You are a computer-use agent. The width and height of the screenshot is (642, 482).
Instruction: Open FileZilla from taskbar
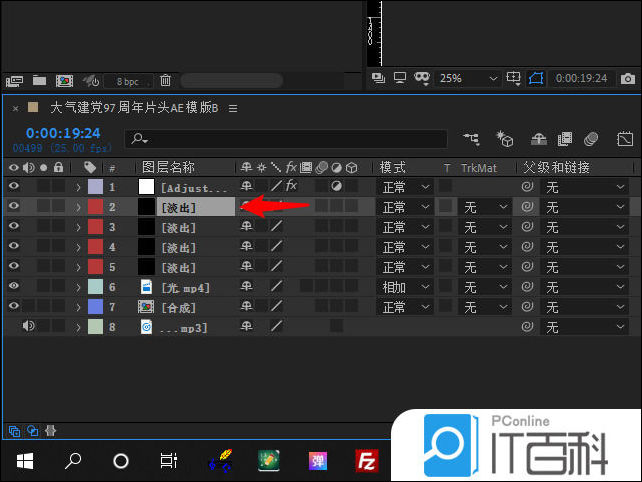pos(366,461)
